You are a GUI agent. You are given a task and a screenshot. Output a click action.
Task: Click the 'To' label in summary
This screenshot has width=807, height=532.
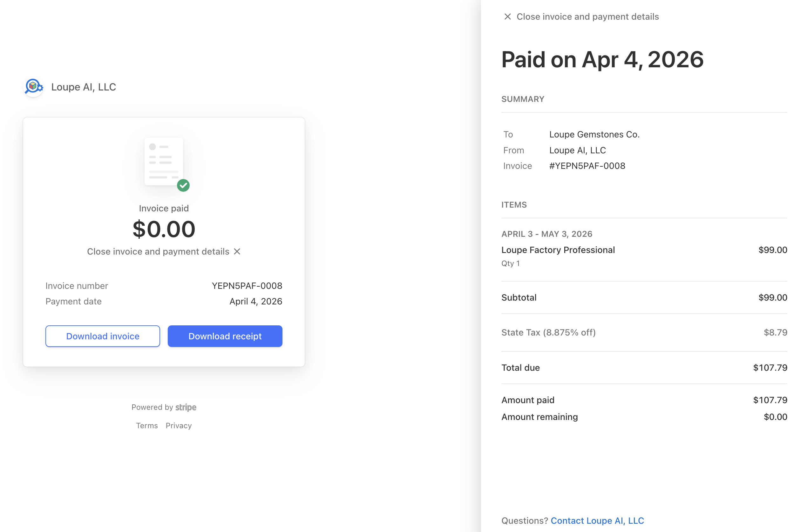pyautogui.click(x=508, y=134)
